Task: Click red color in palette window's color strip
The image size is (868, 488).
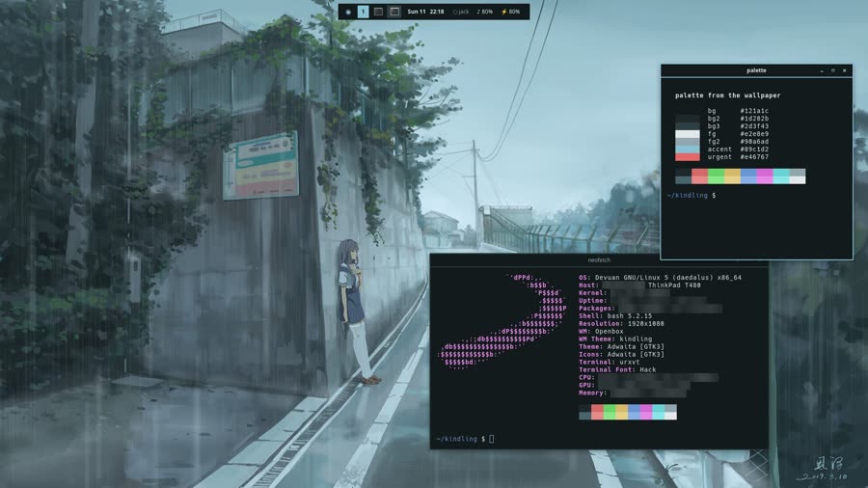Action: [x=700, y=176]
